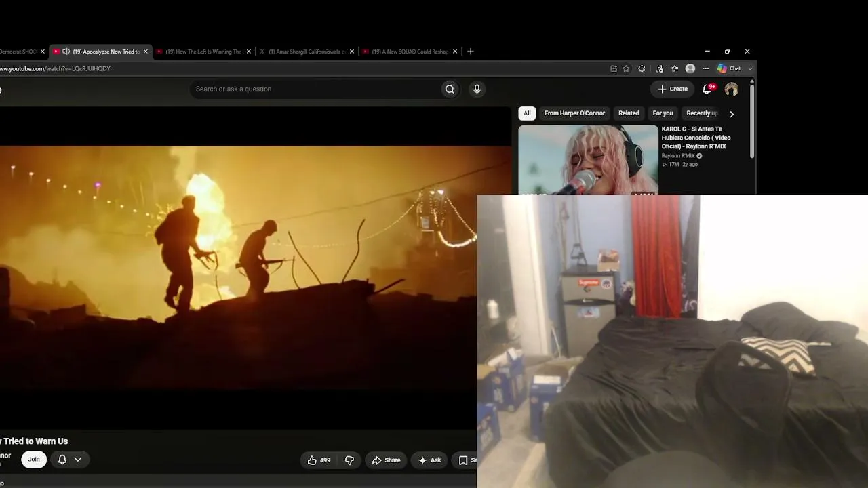Close the Amar Shergill tab
This screenshot has width=868, height=488.
tap(351, 52)
